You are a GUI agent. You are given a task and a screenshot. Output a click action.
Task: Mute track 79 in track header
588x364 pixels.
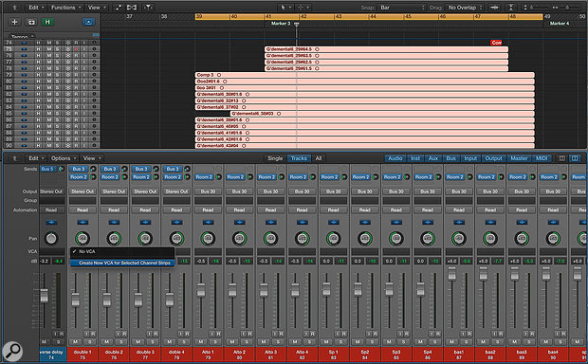click(x=48, y=75)
